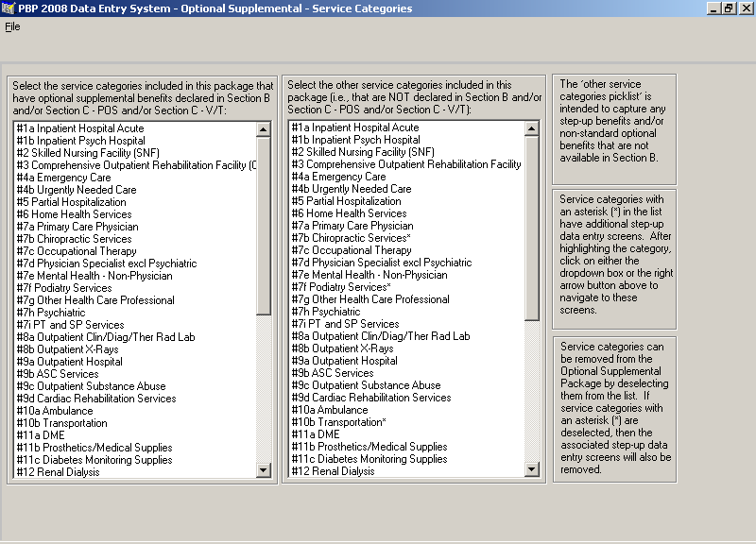Select #9c Outpatient Substance Abuse in left list

tap(135, 386)
